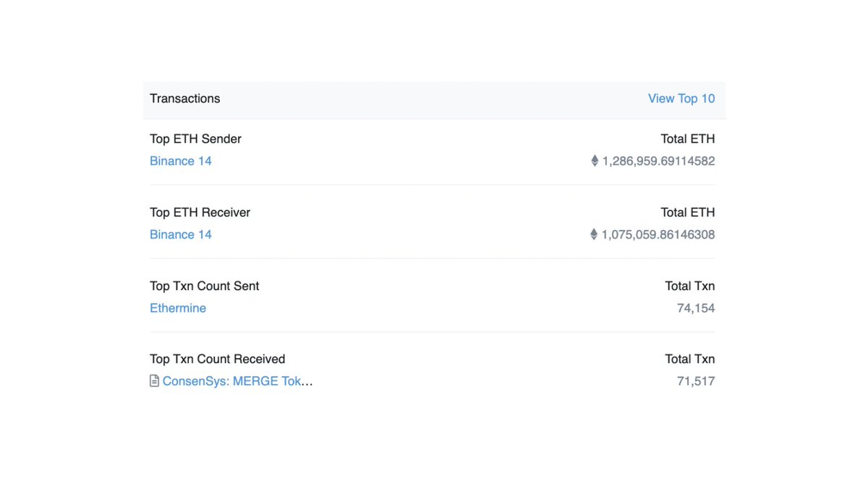868x481 pixels.
Task: Select the value 1,286,959.69114582
Action: click(658, 161)
